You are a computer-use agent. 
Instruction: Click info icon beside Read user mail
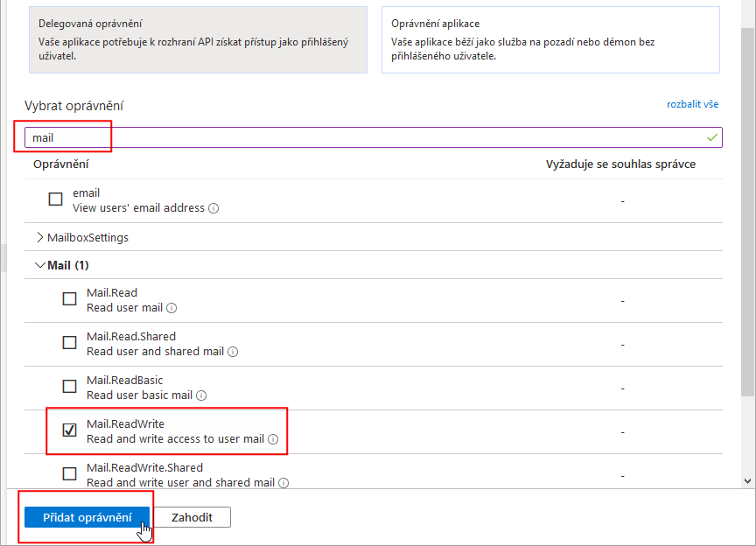click(172, 308)
